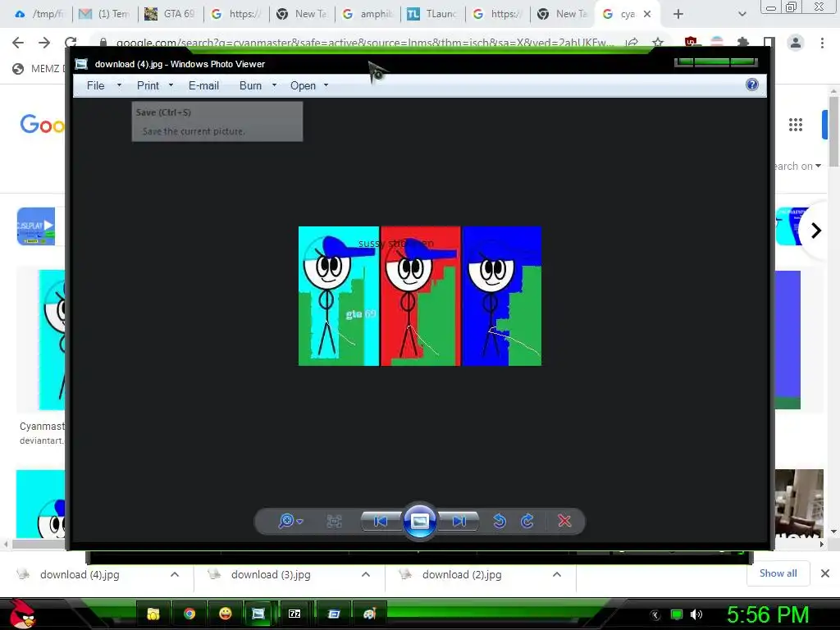The height and width of the screenshot is (630, 840).
Task: Open File Explorer from taskbar
Action: [x=153, y=614]
